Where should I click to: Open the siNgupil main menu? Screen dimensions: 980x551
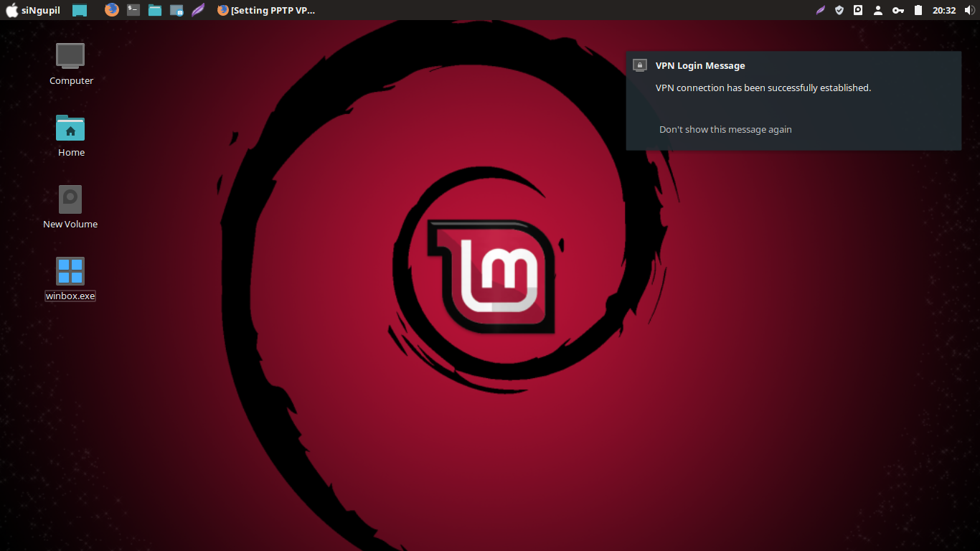coord(33,10)
